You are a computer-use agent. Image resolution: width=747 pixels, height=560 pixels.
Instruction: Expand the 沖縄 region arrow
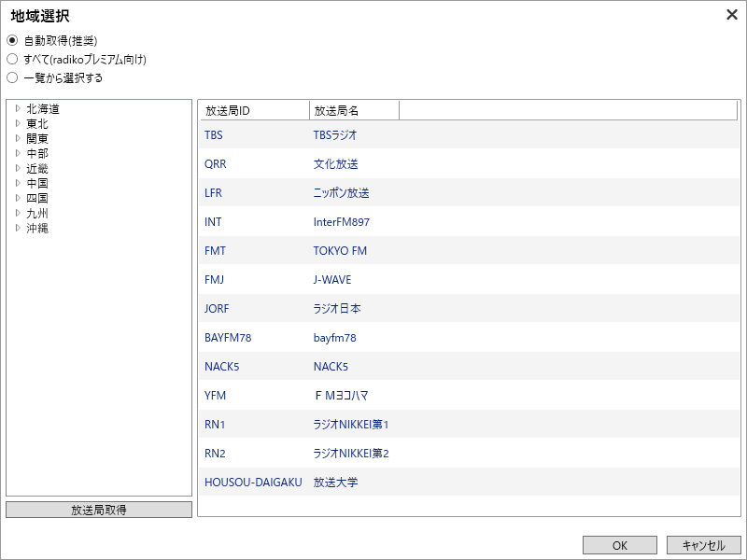coord(18,228)
